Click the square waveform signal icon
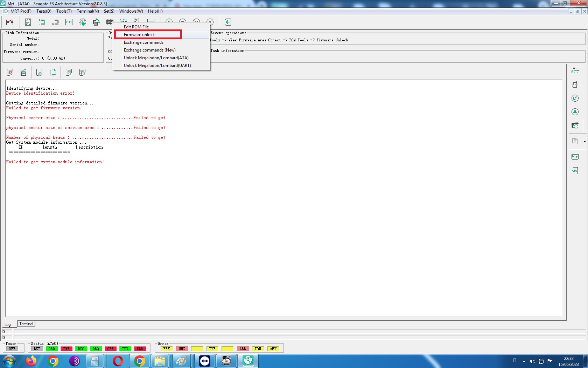Viewport: 588px width, 368px height. (69, 22)
